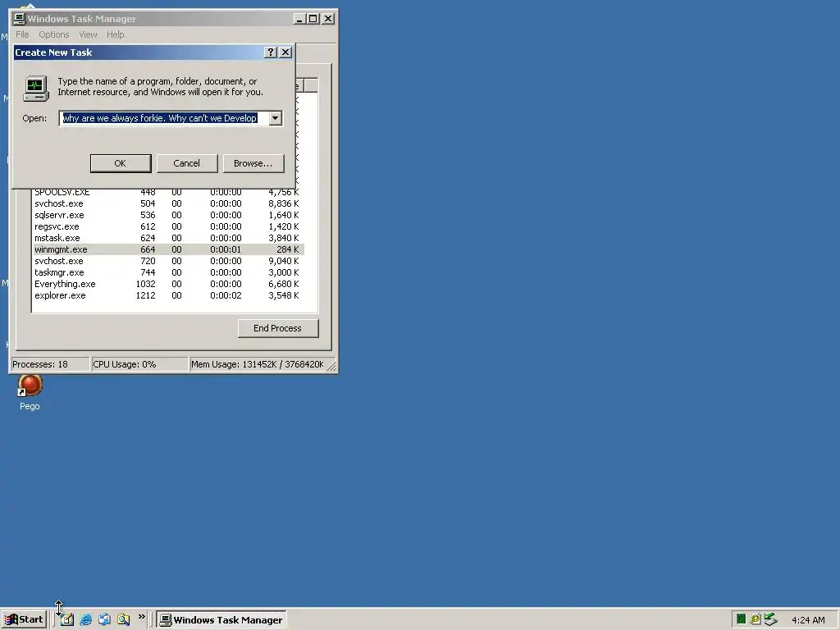This screenshot has height=630, width=840.
Task: Open the View menu in Task Manager
Action: click(x=88, y=34)
